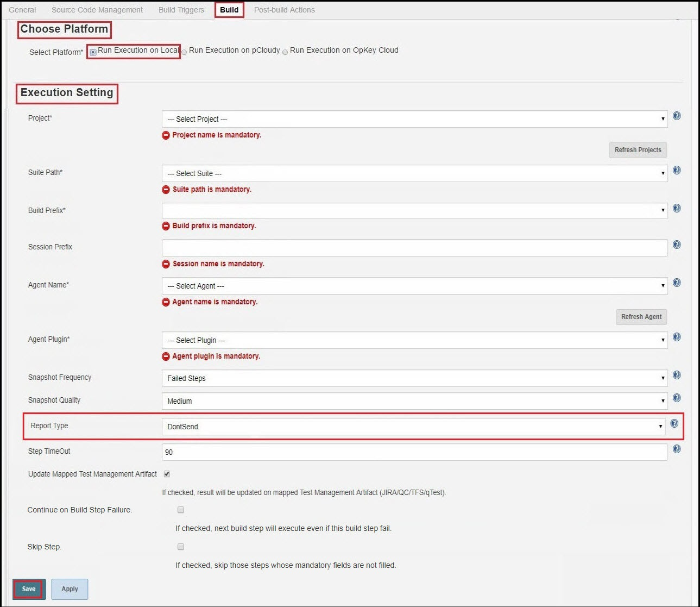The height and width of the screenshot is (607, 700).
Task: Click the Suite path is mandatory message
Action: [212, 189]
